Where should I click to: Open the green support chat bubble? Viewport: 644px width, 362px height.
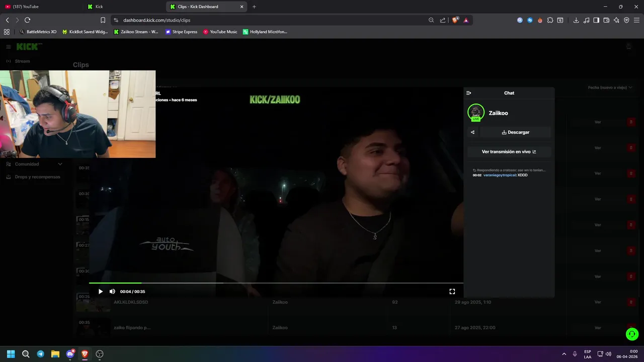click(632, 334)
